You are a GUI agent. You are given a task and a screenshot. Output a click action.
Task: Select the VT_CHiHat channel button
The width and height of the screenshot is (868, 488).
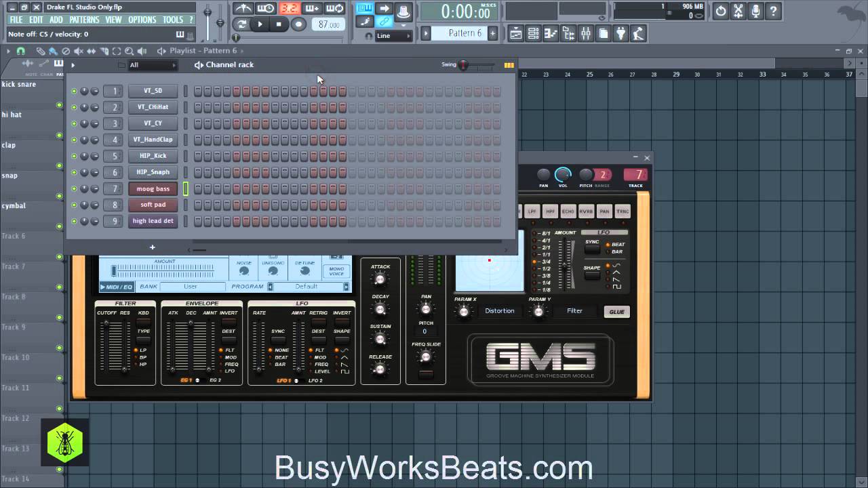pyautogui.click(x=153, y=107)
